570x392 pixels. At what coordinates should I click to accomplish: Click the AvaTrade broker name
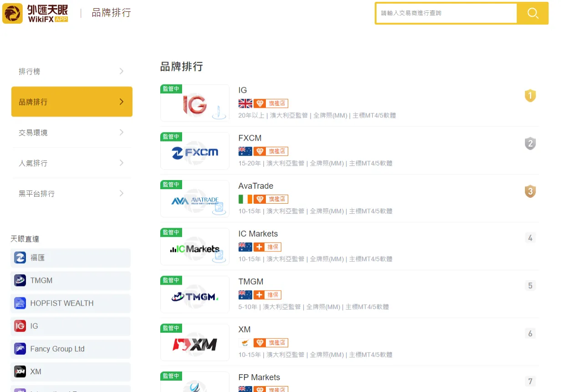tap(256, 186)
